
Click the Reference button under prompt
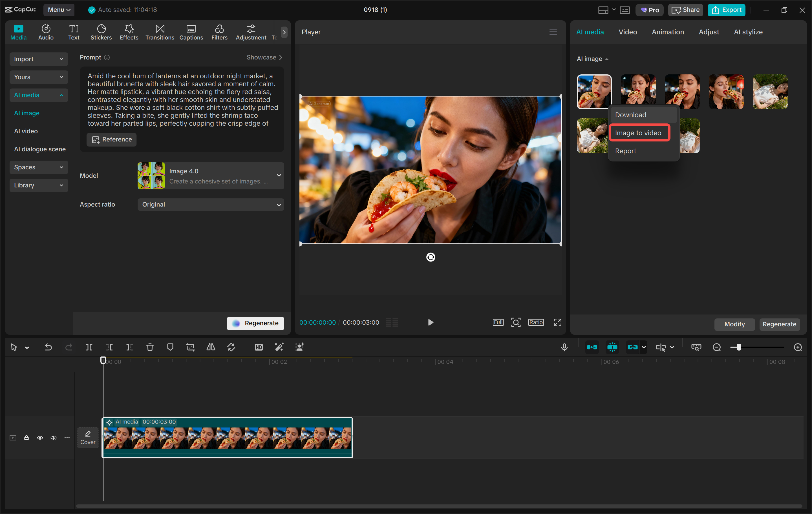click(x=112, y=139)
